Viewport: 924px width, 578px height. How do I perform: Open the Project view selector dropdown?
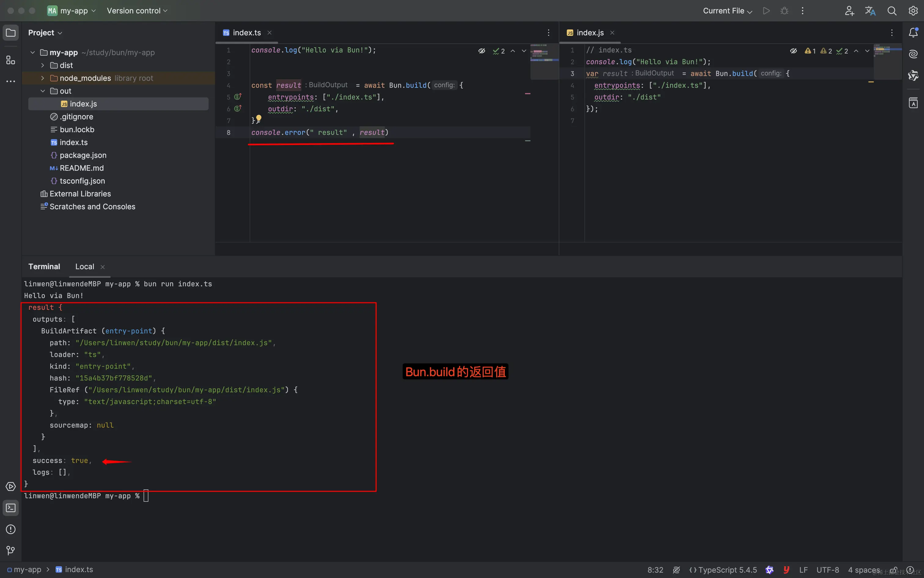[45, 33]
